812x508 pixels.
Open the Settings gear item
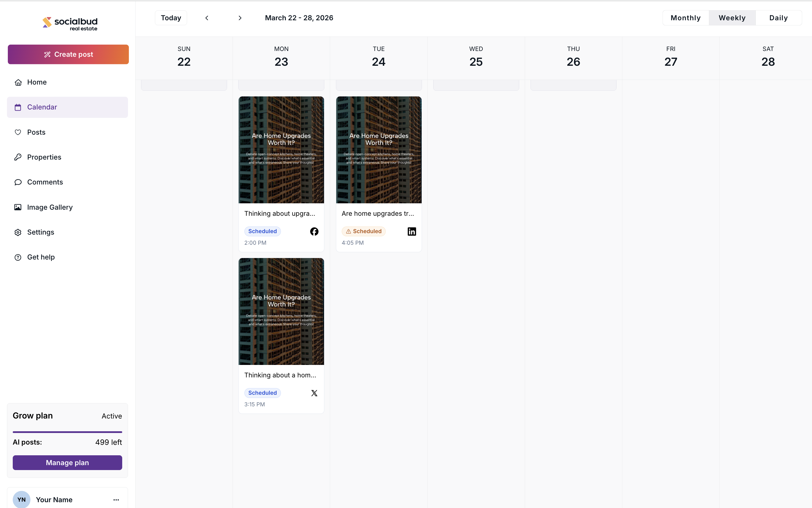pos(40,232)
